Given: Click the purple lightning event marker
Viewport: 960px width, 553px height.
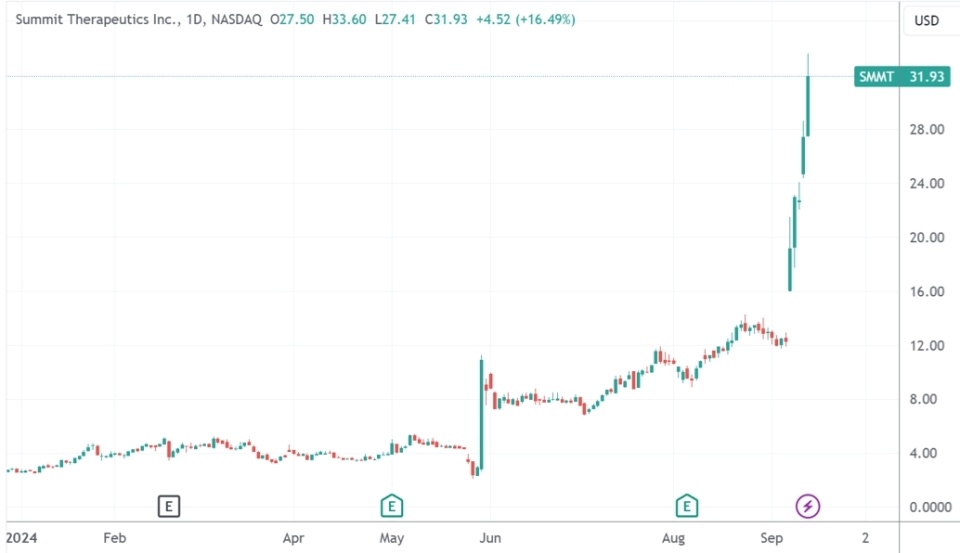Looking at the screenshot, I should [807, 506].
